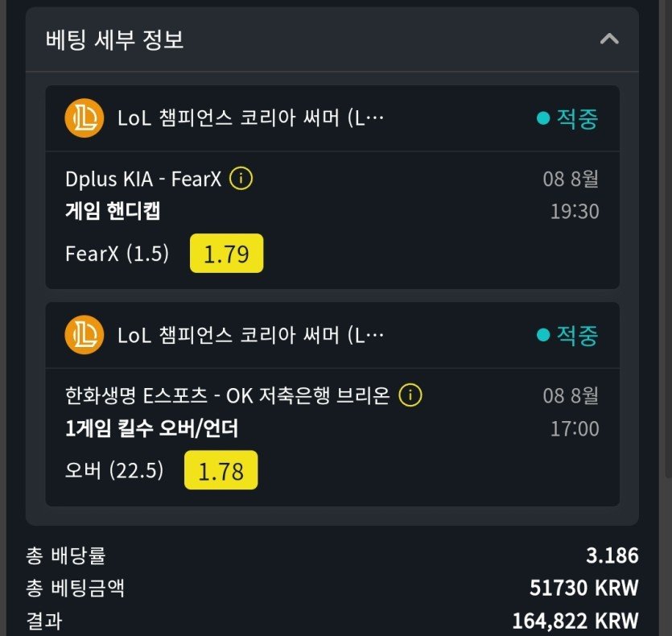Open info icon next to OK 저축은행 브리온

point(410,395)
